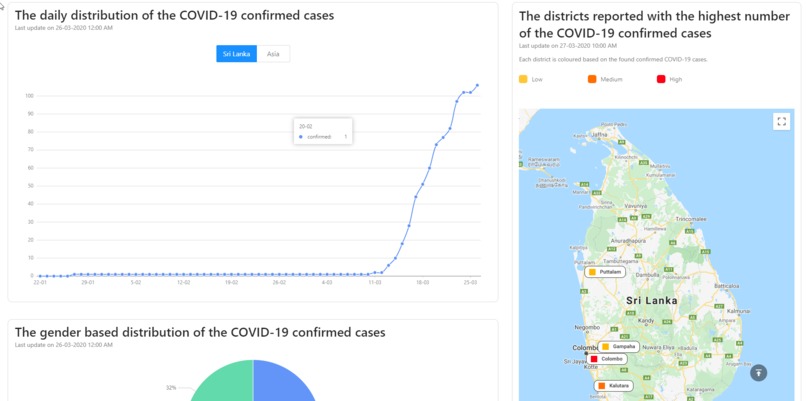Click the green slice of gender pie chart
The width and height of the screenshot is (806, 401).
coord(224,383)
